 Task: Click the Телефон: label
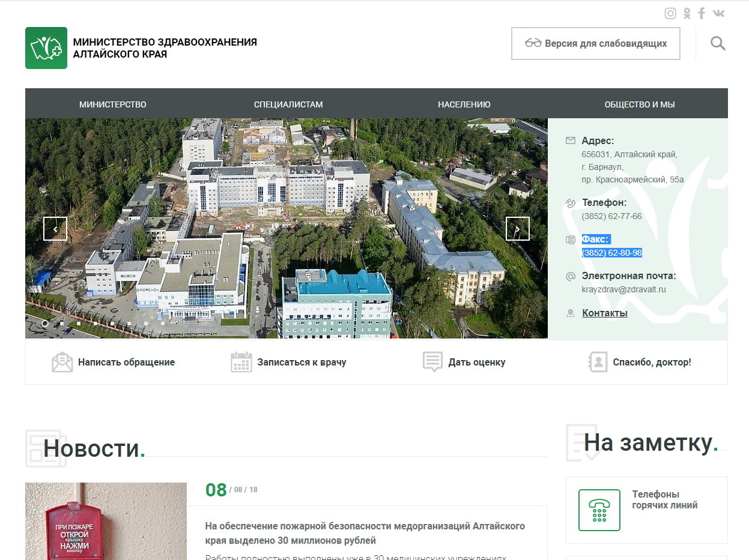pos(604,203)
